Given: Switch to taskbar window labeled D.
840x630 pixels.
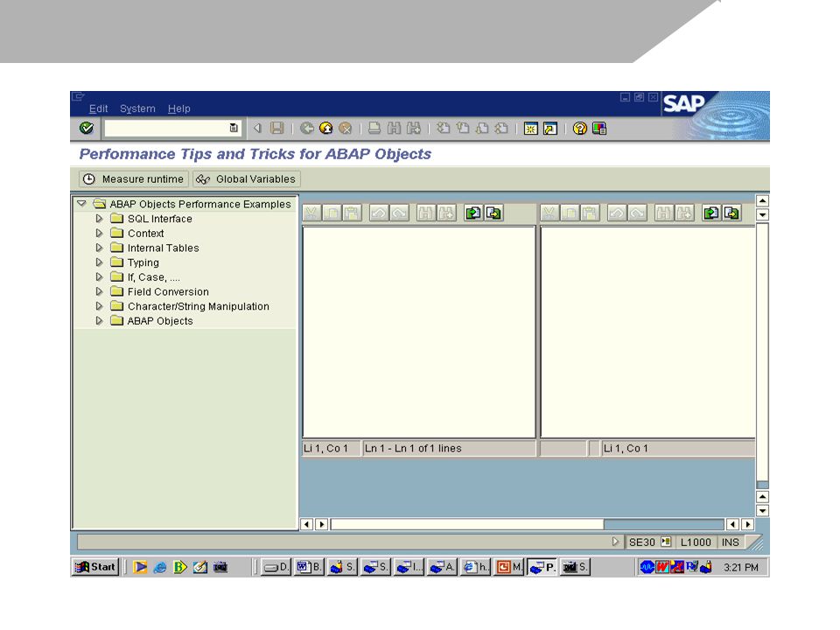Looking at the screenshot, I should click(276, 567).
